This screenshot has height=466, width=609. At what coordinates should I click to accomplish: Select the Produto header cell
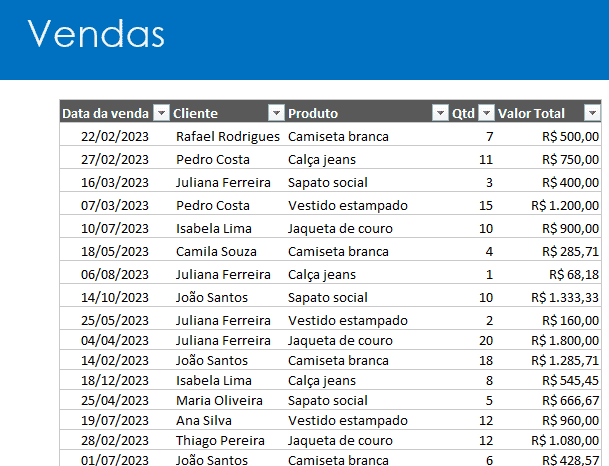coord(367,113)
